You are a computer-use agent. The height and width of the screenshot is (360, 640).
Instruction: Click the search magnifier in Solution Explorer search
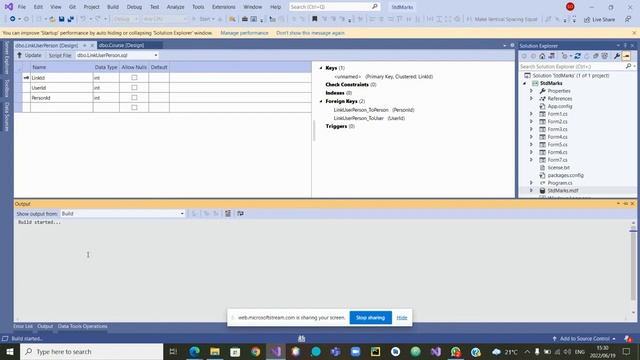[x=629, y=66]
